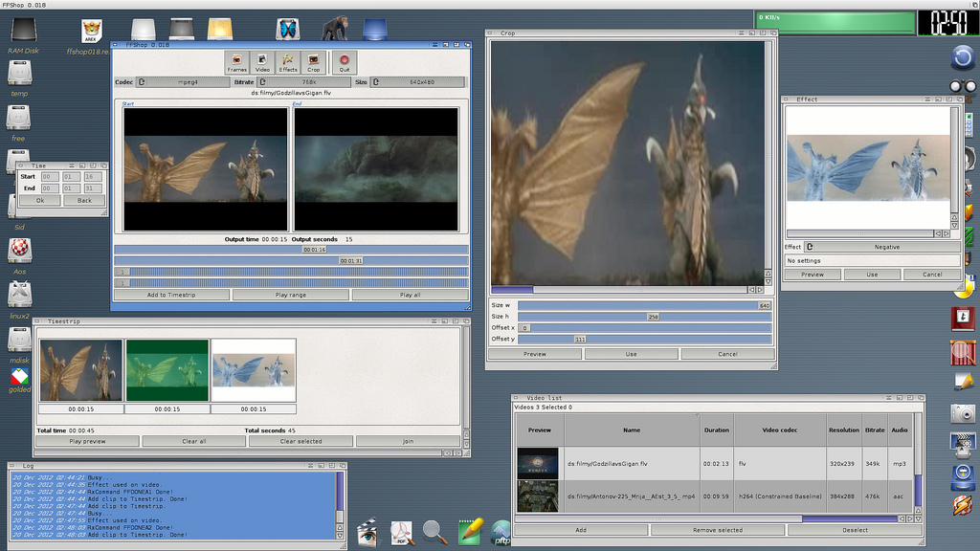
Task: Click Add to Timestrip button
Action: click(x=171, y=295)
